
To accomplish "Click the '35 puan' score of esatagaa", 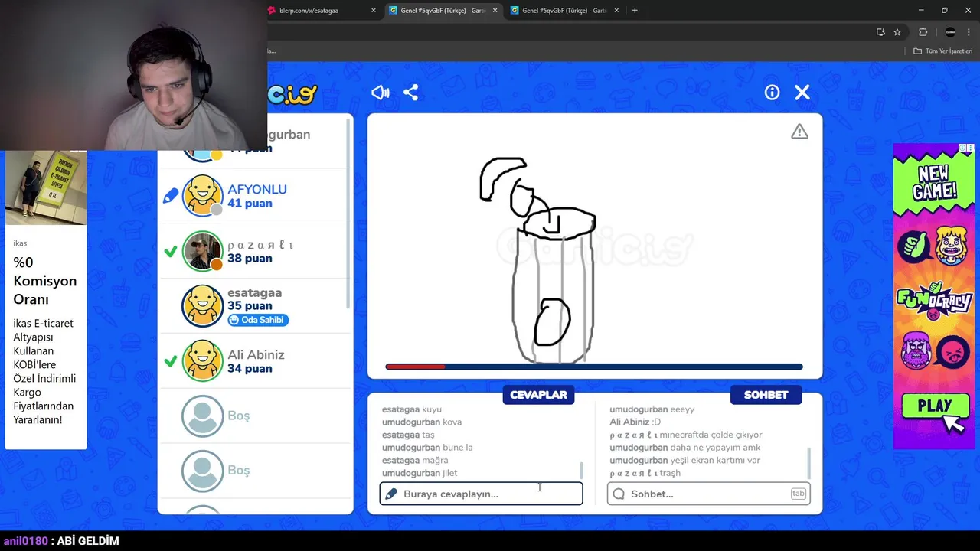I will click(250, 305).
